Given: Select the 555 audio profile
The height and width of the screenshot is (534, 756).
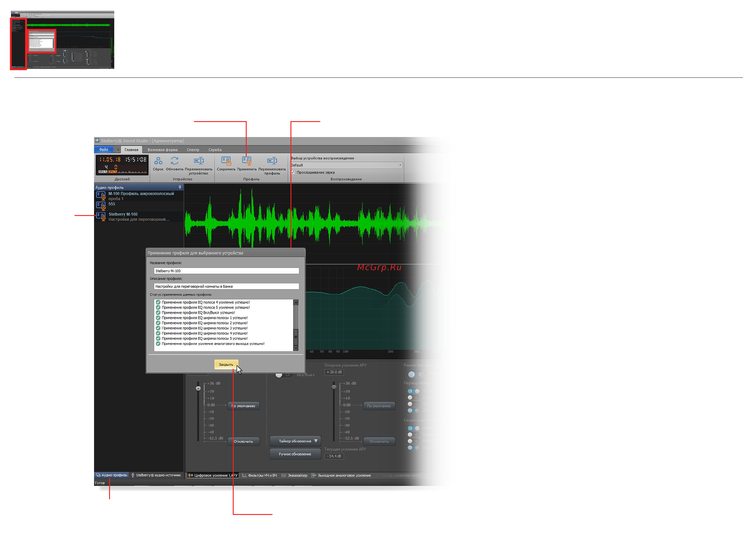Looking at the screenshot, I should (x=138, y=206).
